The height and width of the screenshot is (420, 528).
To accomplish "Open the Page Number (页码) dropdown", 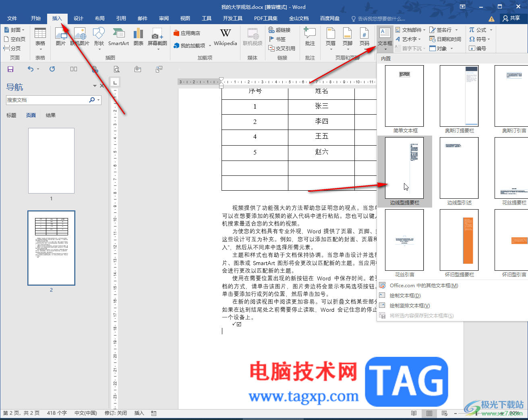I will (x=364, y=39).
